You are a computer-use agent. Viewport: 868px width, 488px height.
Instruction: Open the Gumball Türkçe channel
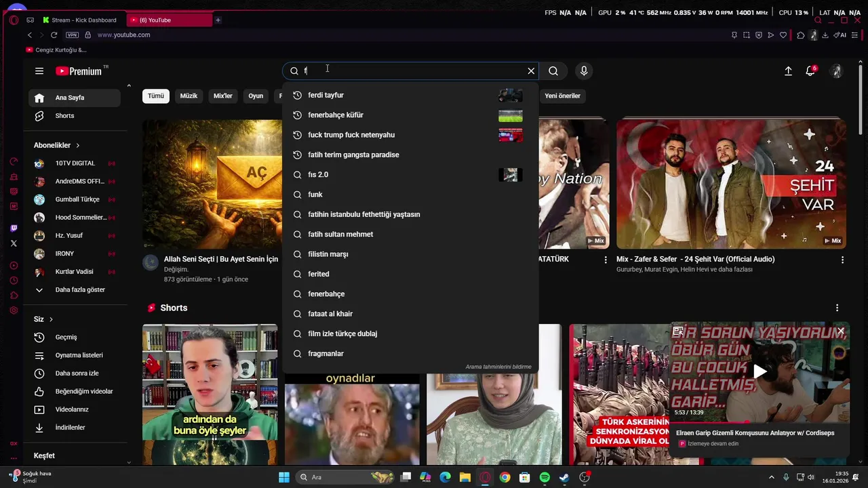tap(75, 200)
